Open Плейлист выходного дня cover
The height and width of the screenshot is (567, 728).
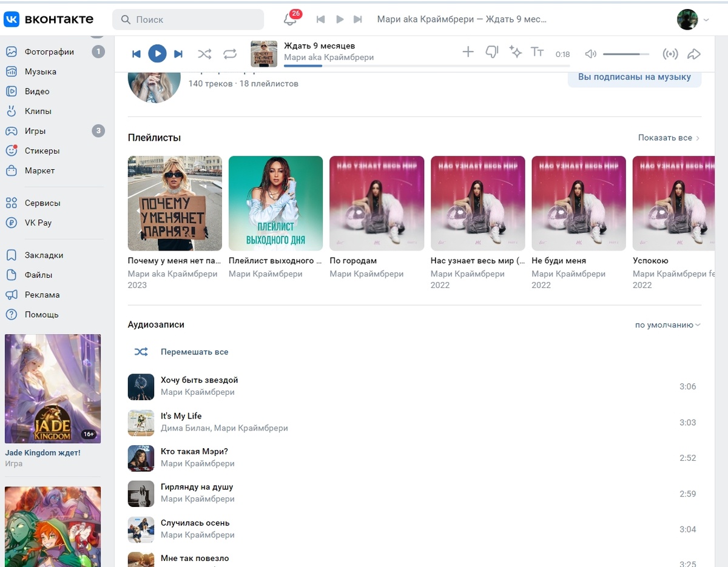275,203
